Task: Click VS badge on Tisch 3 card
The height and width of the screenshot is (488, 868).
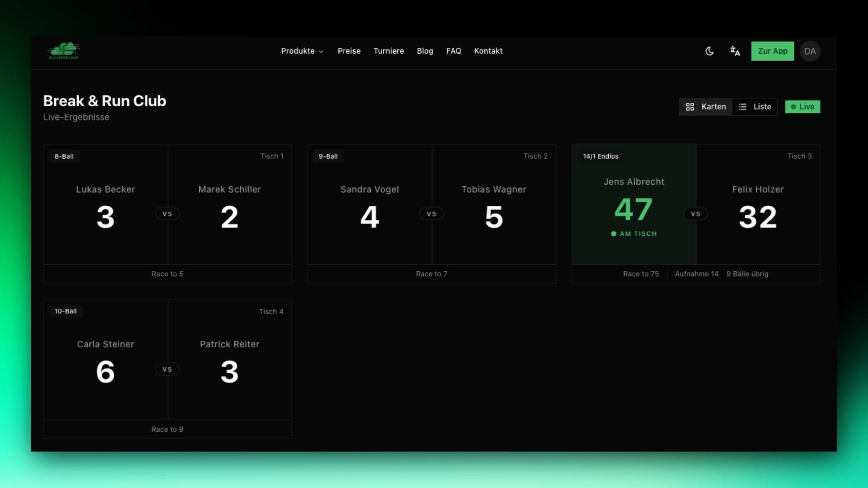Action: (695, 214)
